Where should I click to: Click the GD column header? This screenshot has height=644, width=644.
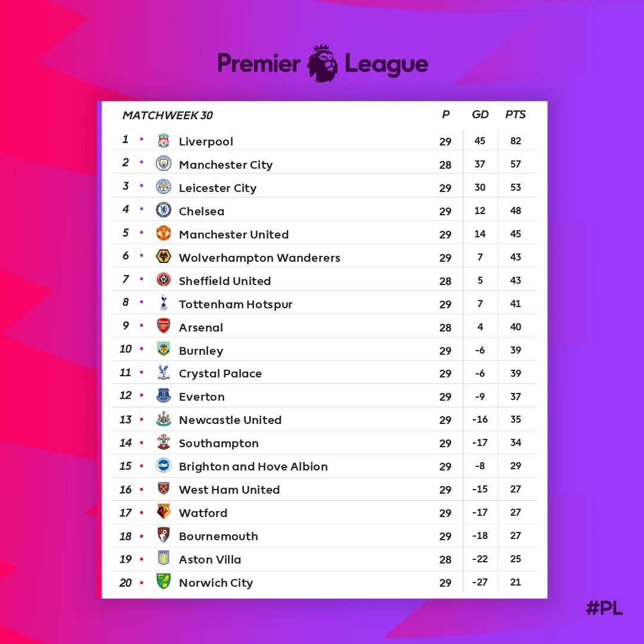[480, 114]
